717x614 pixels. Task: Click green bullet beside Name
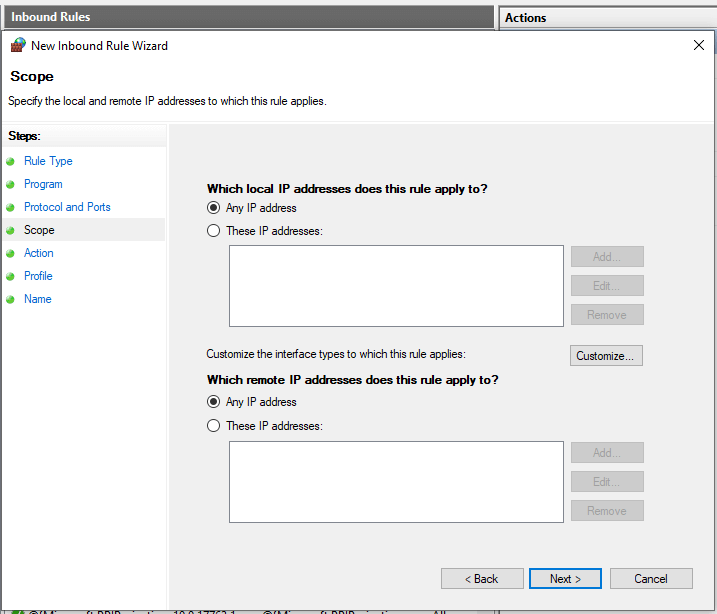[11, 299]
